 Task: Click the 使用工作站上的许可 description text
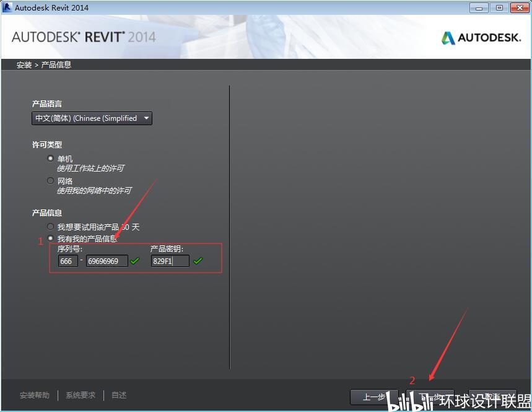click(90, 169)
